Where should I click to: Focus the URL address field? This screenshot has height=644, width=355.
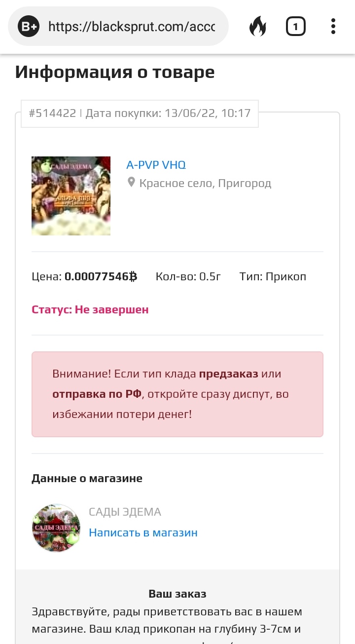(x=131, y=26)
